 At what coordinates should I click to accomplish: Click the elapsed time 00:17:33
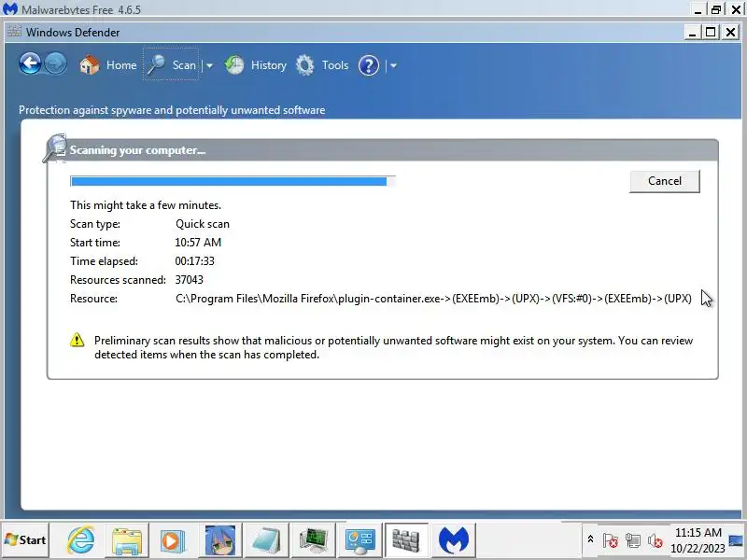point(194,261)
